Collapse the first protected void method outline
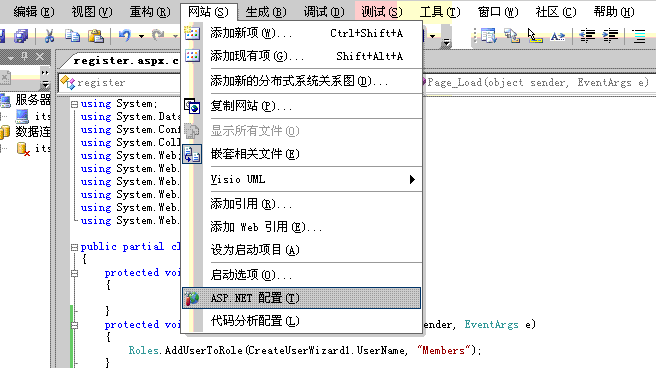The image size is (656, 368). [x=74, y=273]
